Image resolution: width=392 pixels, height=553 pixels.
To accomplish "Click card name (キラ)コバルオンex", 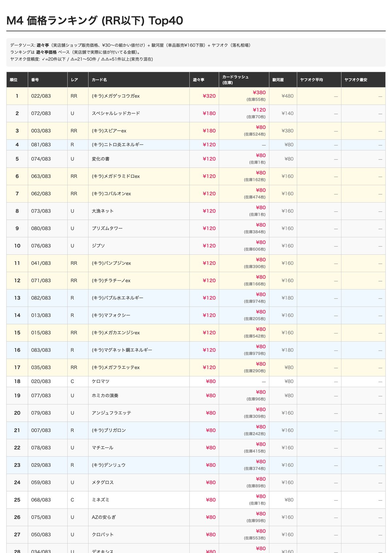I will pos(111,194).
